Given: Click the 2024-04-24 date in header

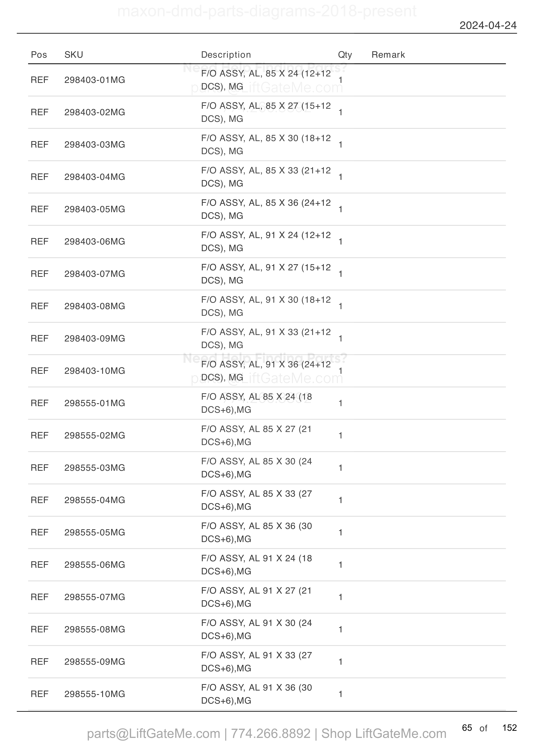Looking at the screenshot, I should (x=488, y=25).
